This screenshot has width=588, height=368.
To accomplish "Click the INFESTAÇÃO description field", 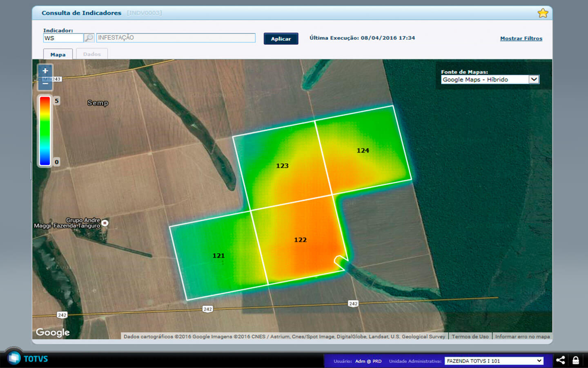I will click(x=176, y=38).
